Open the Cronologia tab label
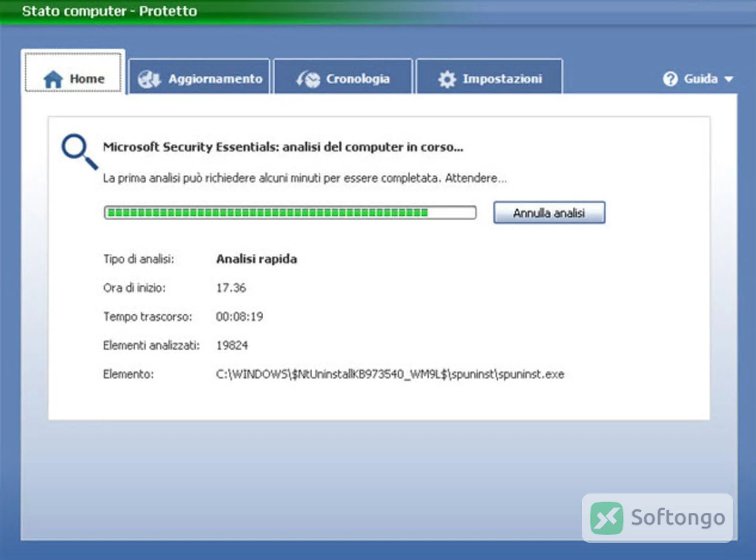The height and width of the screenshot is (560, 756). pos(358,79)
